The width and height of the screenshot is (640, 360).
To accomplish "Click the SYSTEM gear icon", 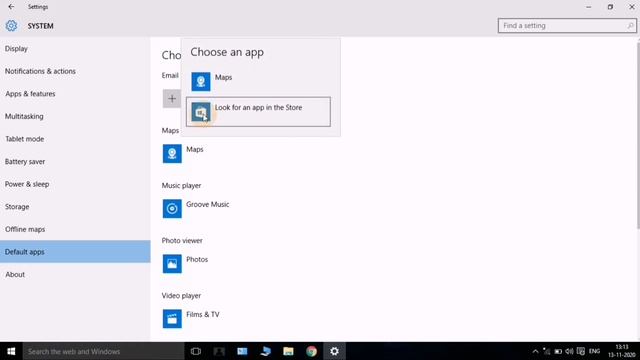I will point(11,26).
